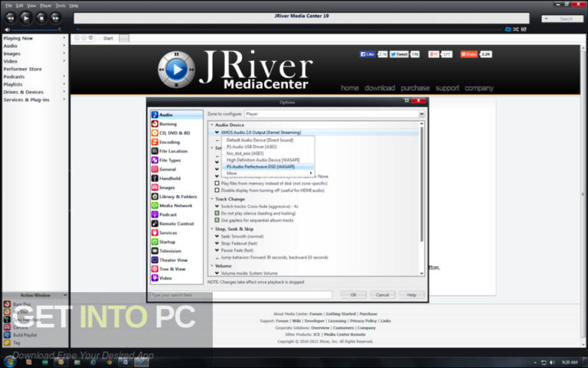This screenshot has height=368, width=588.
Task: Open the Zone to configure dropdown
Action: pyautogui.click(x=335, y=114)
